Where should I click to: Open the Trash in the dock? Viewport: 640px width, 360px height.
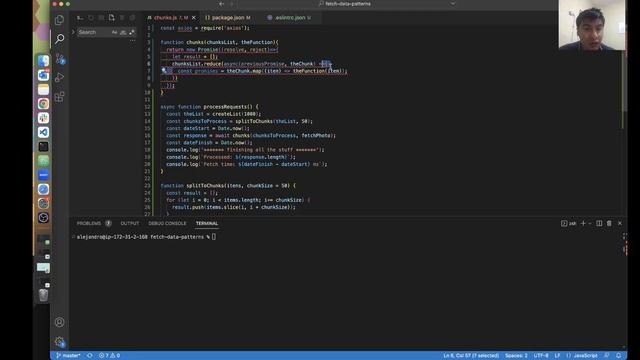43,295
